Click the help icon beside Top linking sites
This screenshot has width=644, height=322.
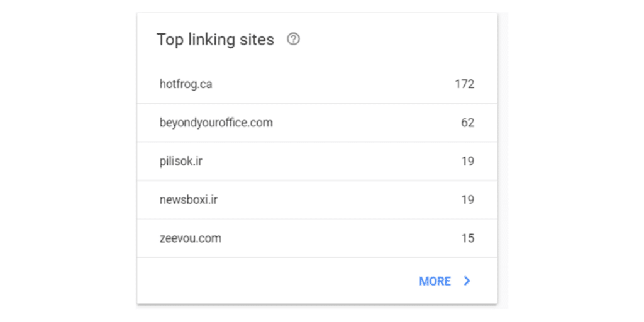coord(293,39)
